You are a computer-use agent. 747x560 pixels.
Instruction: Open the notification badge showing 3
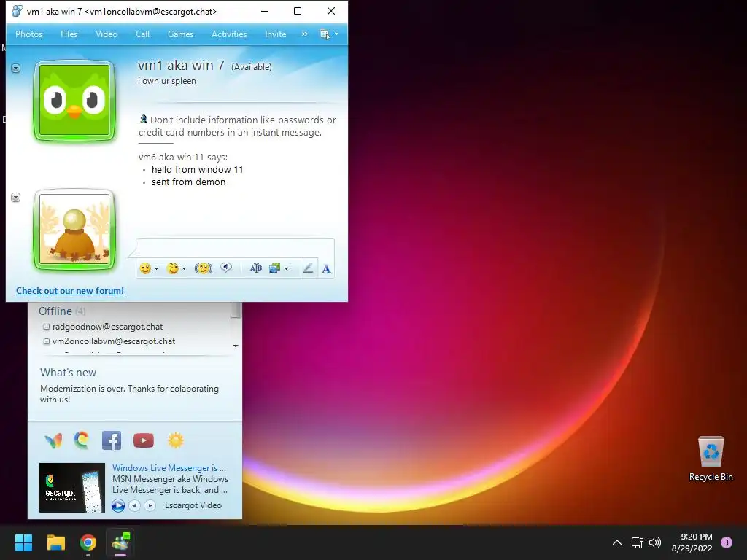point(727,542)
